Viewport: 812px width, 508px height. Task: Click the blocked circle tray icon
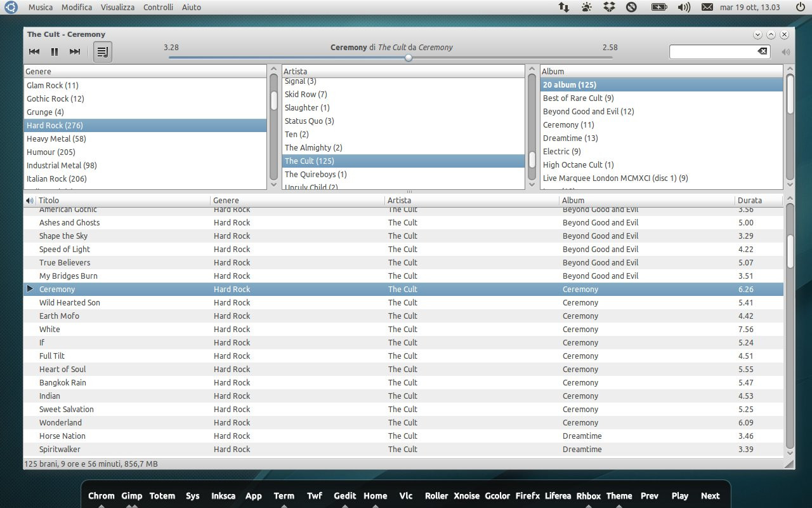631,7
